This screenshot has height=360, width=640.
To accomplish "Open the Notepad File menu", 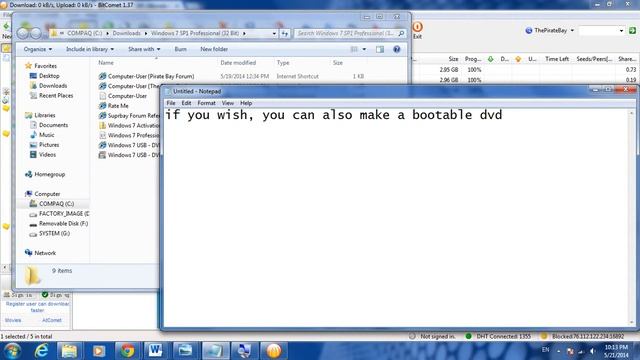I will coord(171,103).
